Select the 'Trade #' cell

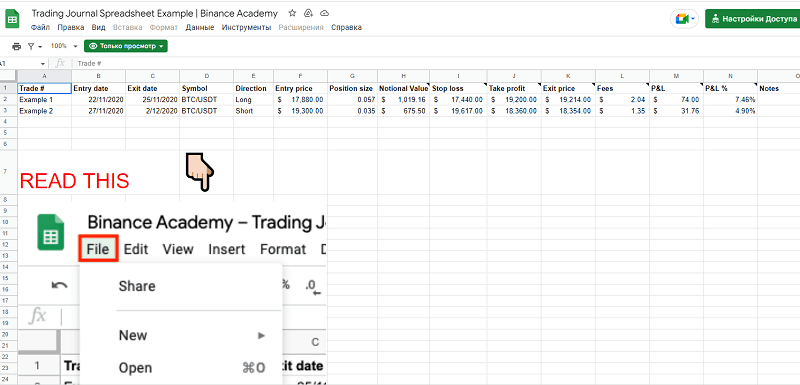[44, 88]
